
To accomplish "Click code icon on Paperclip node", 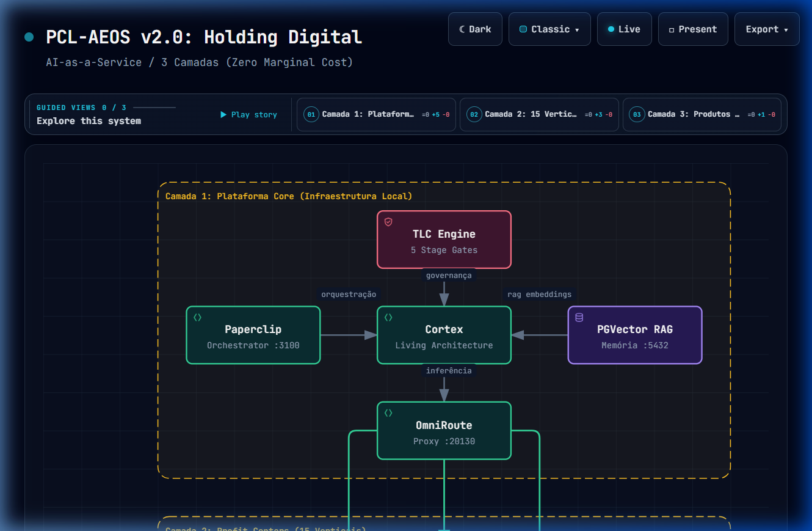I will click(197, 318).
